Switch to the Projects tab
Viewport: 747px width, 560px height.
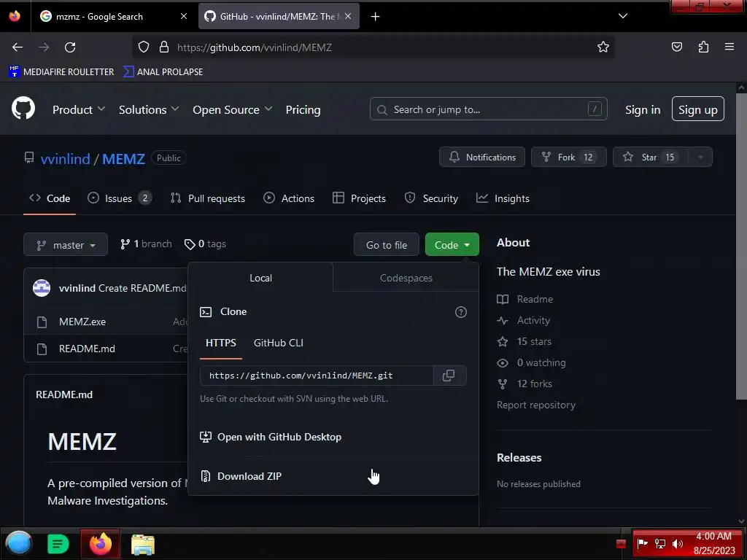tap(359, 198)
